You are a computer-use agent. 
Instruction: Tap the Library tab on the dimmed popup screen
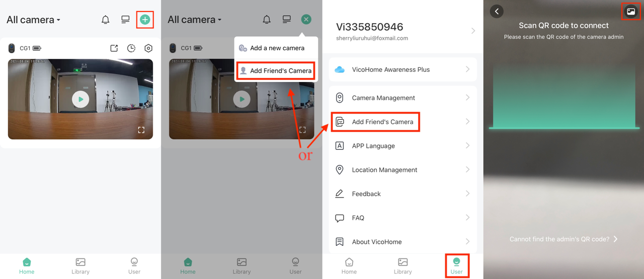tap(242, 266)
